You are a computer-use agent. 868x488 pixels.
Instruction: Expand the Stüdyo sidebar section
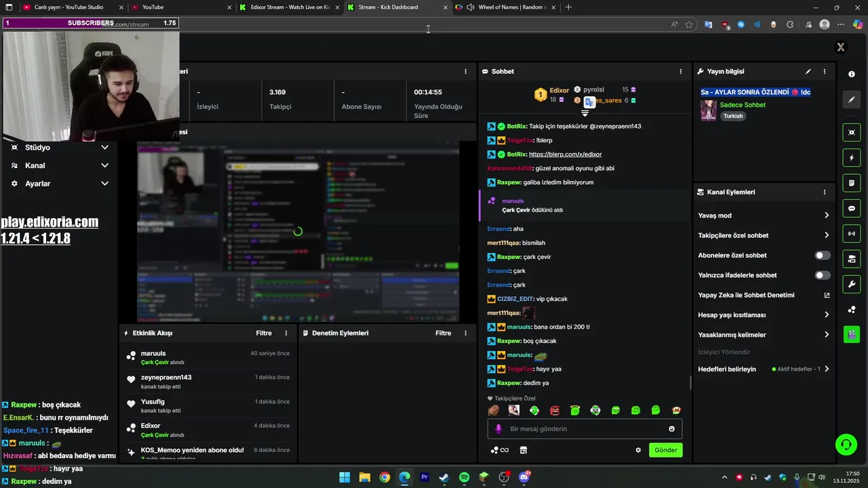click(104, 147)
